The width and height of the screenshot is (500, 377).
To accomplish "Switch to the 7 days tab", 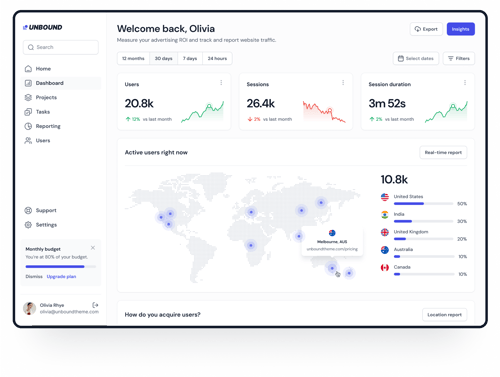I will pos(190,58).
